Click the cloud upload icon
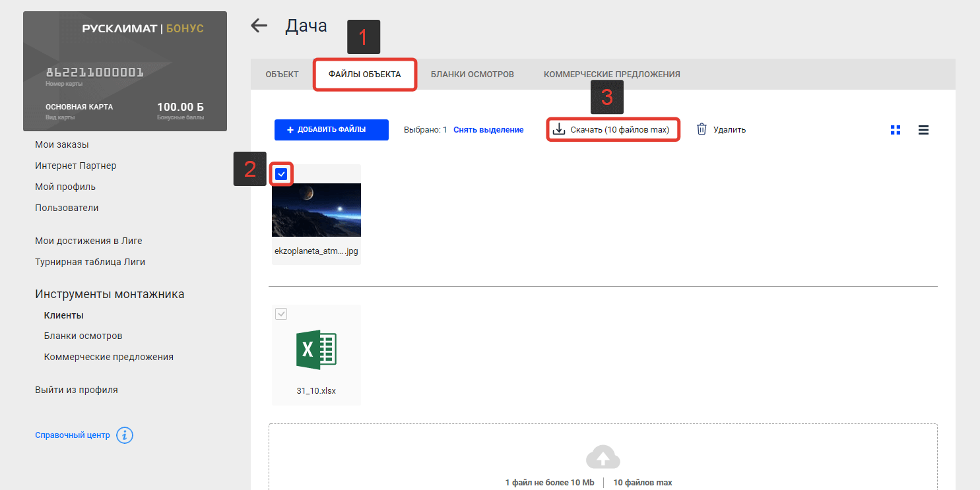Screen dimensions: 980x490 603,457
